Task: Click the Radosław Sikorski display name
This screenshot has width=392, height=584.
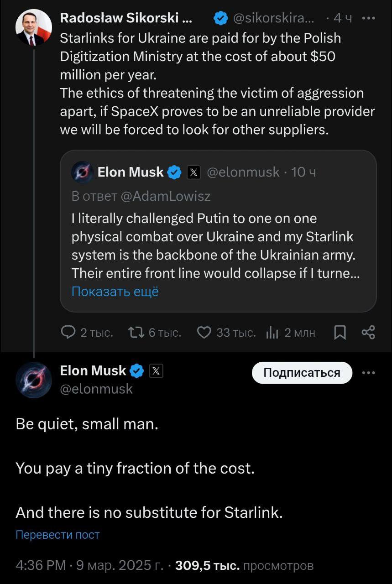Action: coord(126,18)
